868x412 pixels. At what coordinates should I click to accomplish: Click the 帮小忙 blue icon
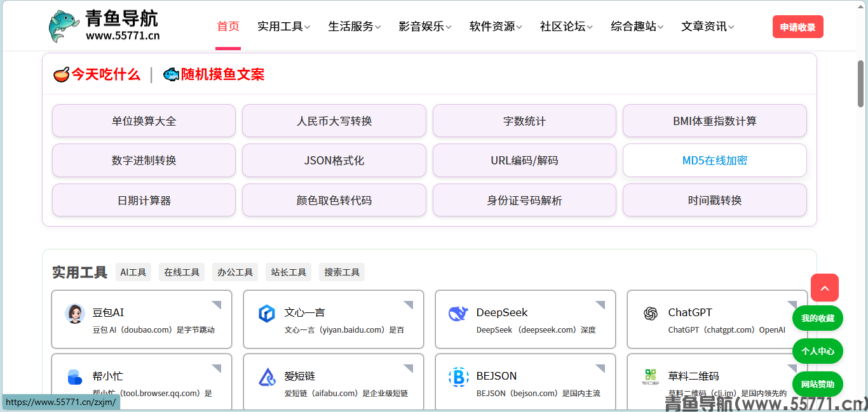(x=75, y=377)
